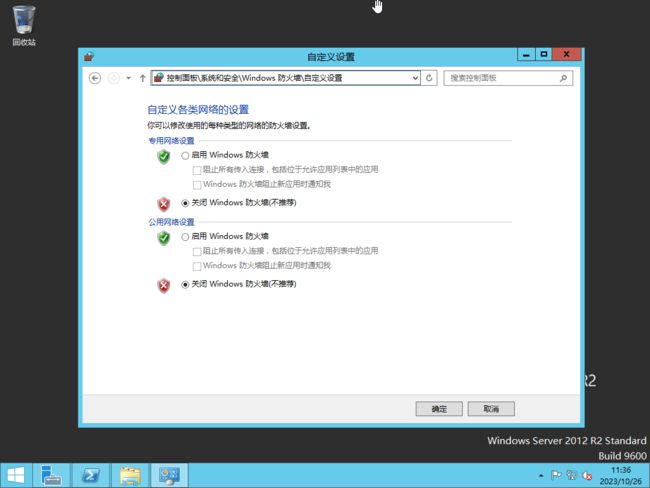Viewport: 650px width, 488px height.
Task: Turn off Windows Firewall for public network
Action: 185,284
